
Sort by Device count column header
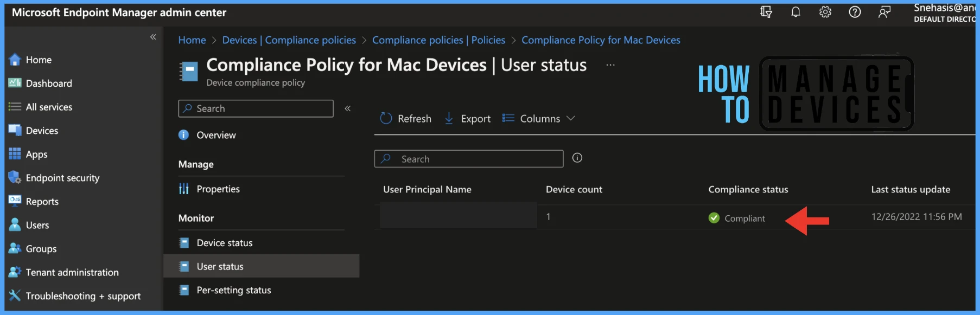point(574,189)
